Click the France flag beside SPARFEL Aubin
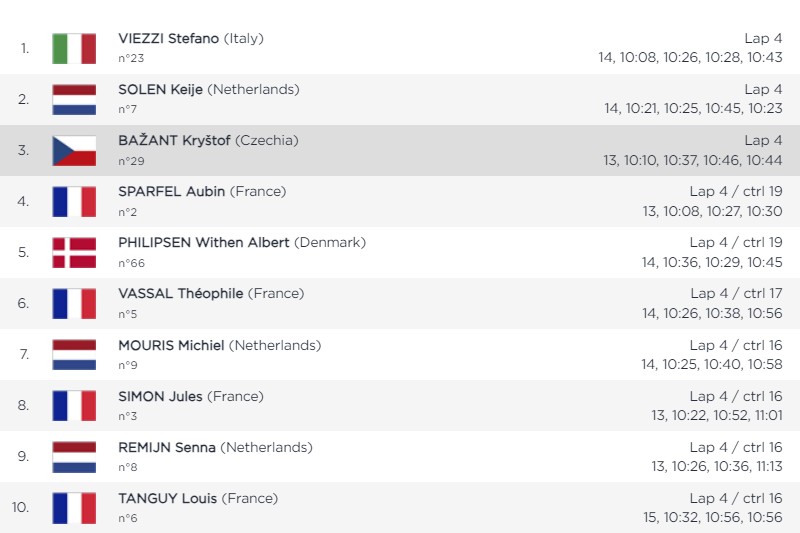 [x=74, y=201]
